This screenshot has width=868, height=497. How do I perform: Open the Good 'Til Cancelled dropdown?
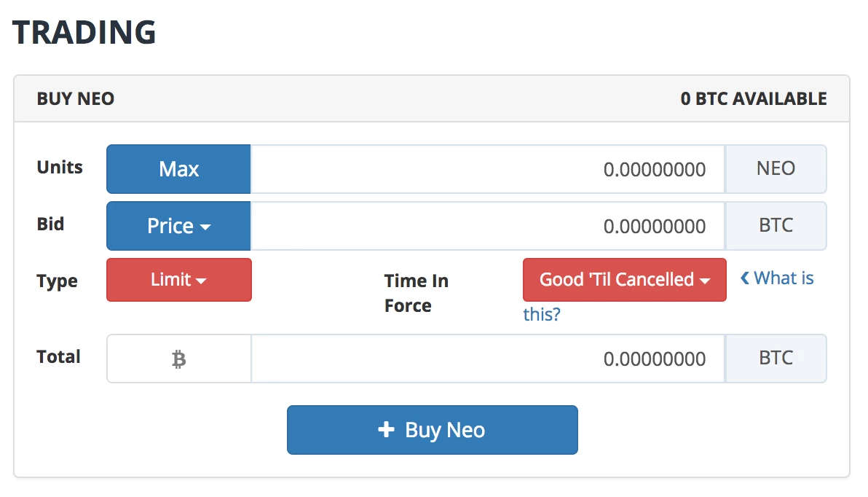pos(623,279)
